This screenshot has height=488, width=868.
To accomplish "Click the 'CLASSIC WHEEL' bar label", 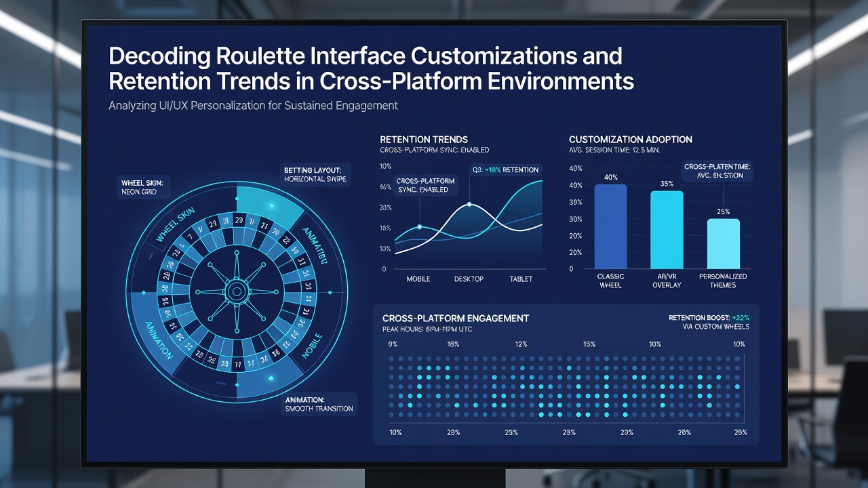I will (x=611, y=281).
